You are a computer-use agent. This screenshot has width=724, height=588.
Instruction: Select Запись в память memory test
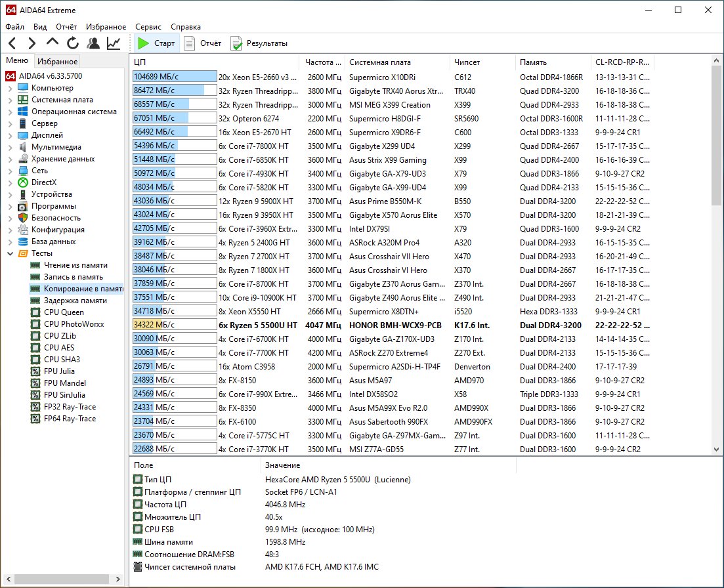[73, 277]
